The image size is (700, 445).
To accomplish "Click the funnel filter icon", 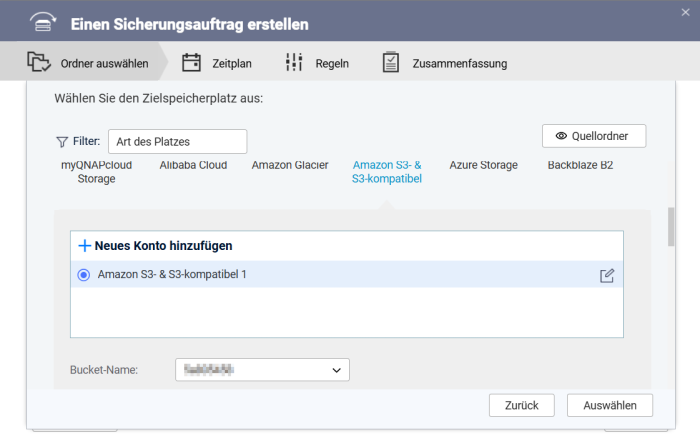I will pyautogui.click(x=62, y=142).
